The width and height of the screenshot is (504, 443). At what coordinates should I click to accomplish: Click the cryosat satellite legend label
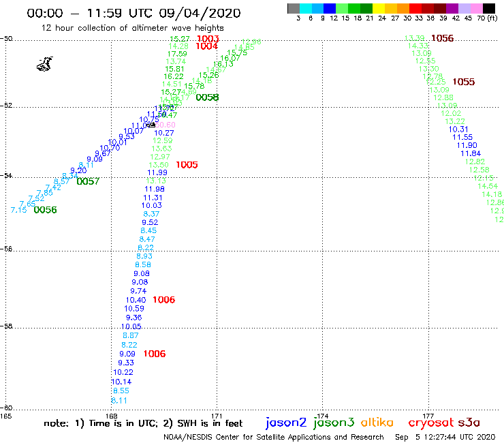pyautogui.click(x=431, y=423)
